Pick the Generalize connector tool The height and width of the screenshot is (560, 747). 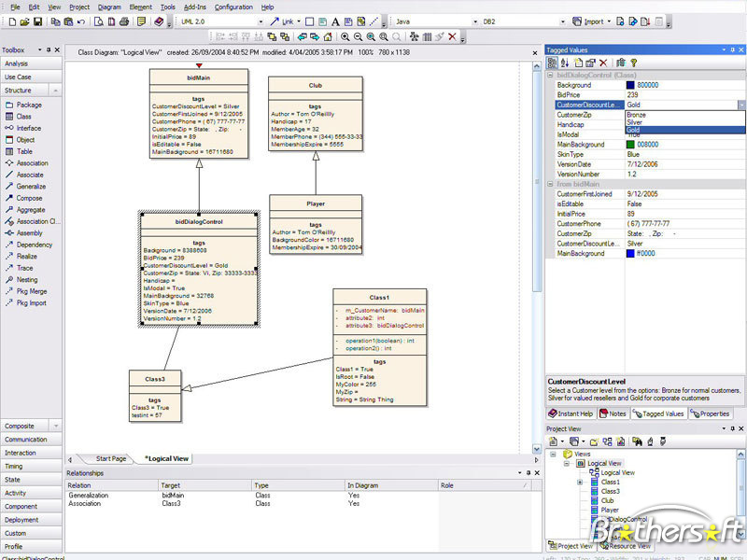(x=30, y=187)
